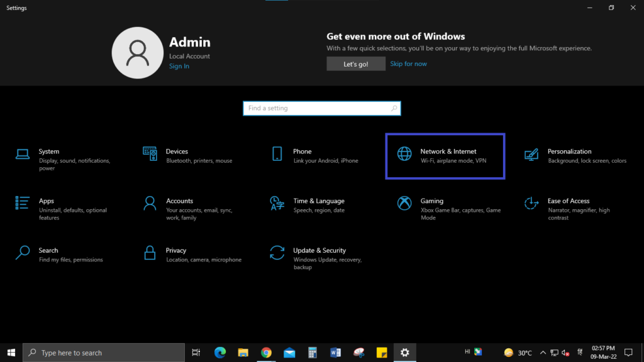Click the Get even more out of Windows heading
This screenshot has width=644, height=362.
click(396, 36)
